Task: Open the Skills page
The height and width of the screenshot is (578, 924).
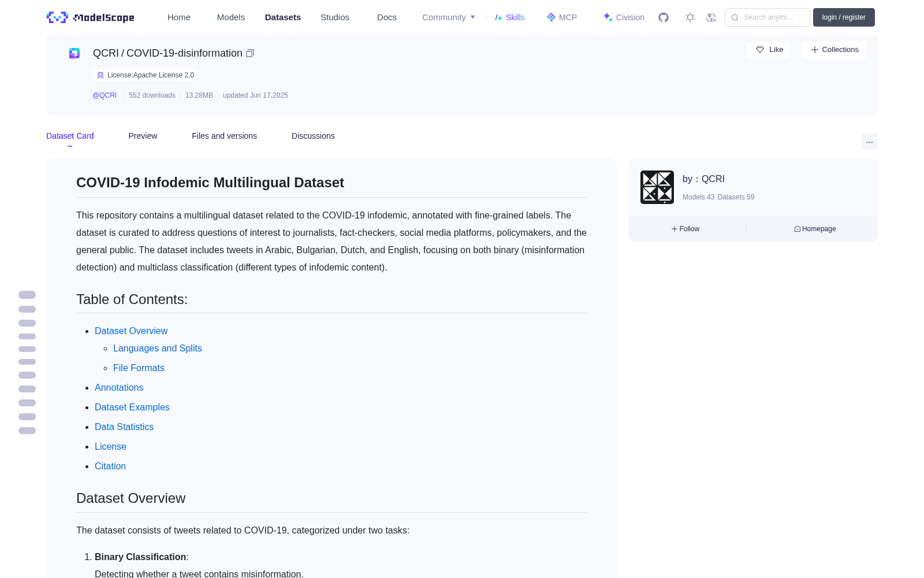Action: tap(509, 17)
